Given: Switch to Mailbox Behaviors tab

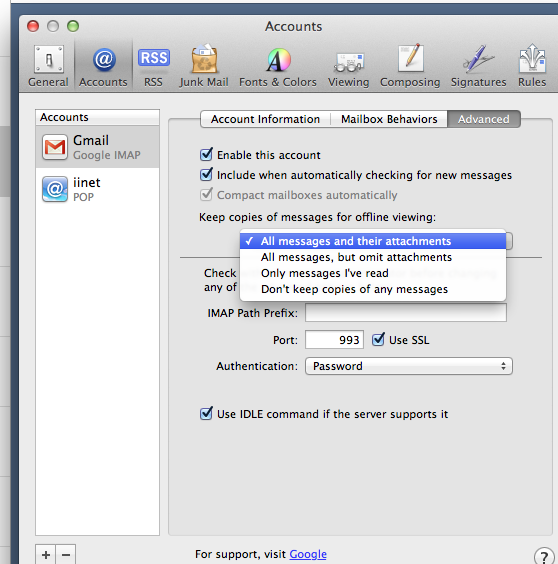Looking at the screenshot, I should point(389,119).
